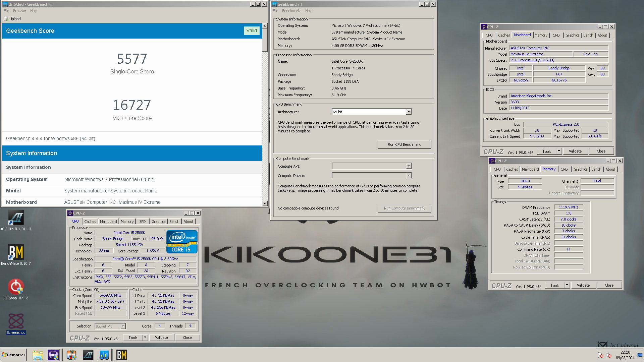Open the paint brushes taskbar icon
This screenshot has width=644, height=362.
coord(71,355)
